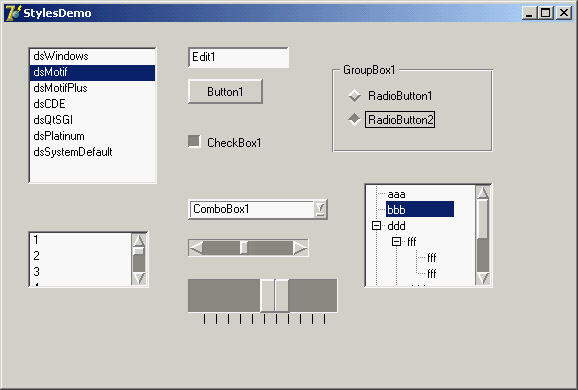Pick dsQtSGI from the list
This screenshot has height=390, width=578.
(x=92, y=121)
